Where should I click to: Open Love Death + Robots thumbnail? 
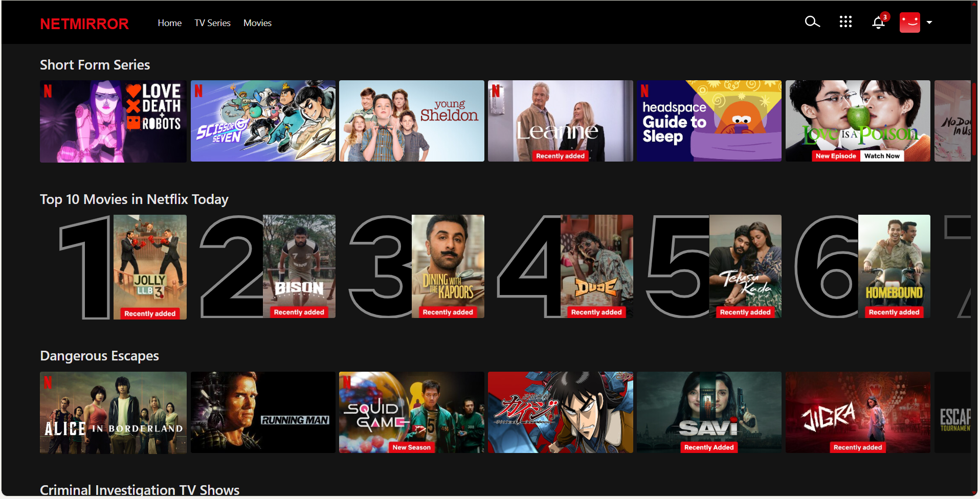(x=113, y=121)
